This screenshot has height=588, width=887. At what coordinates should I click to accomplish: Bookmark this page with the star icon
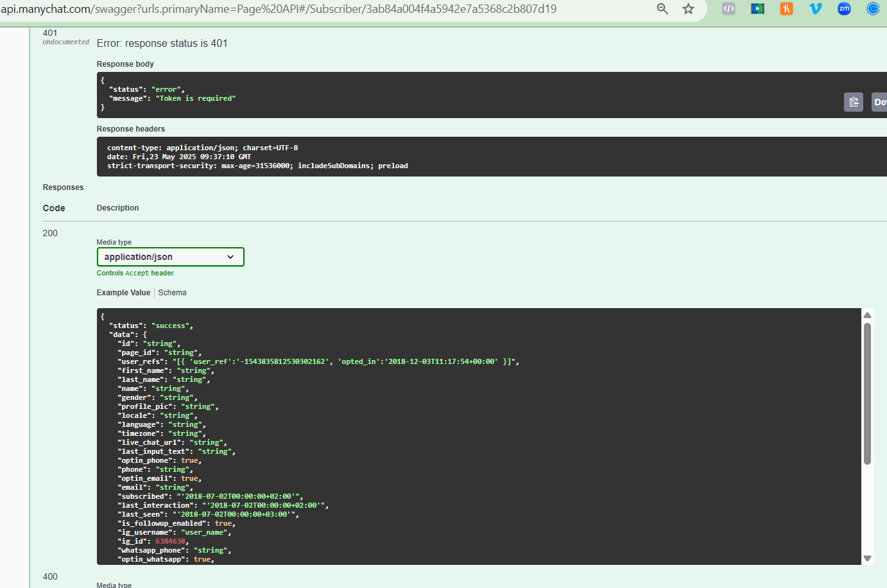(x=688, y=9)
